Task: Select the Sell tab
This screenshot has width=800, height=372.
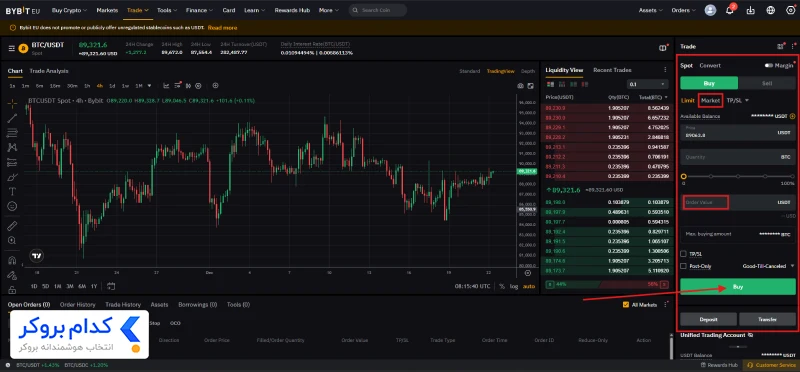Action: point(767,83)
